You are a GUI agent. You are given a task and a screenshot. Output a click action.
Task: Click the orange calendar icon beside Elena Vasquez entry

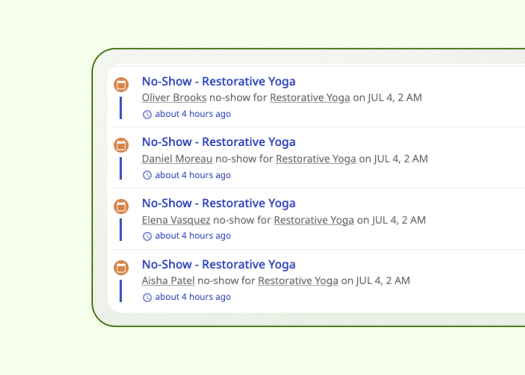pyautogui.click(x=121, y=206)
